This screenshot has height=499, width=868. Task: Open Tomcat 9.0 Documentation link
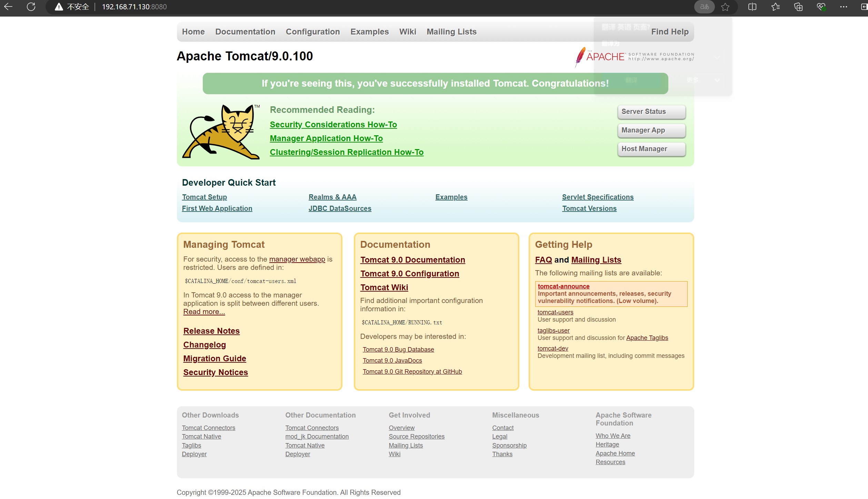point(412,260)
